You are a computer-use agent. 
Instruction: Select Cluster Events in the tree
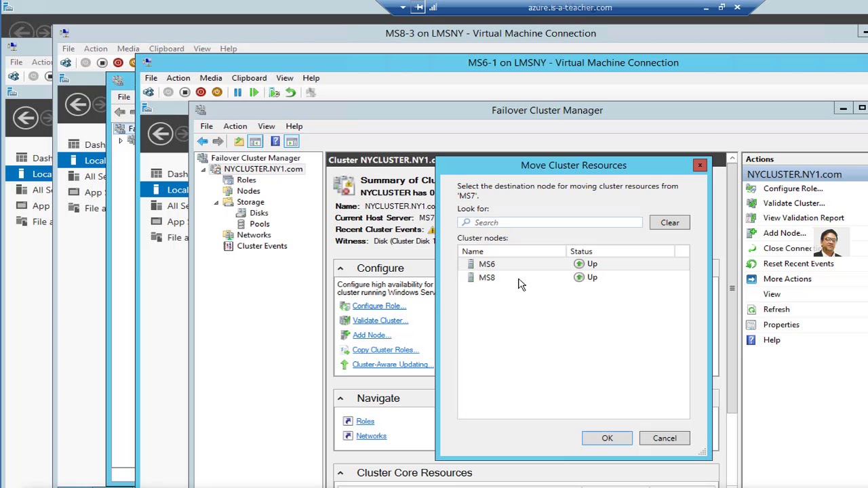click(x=262, y=246)
